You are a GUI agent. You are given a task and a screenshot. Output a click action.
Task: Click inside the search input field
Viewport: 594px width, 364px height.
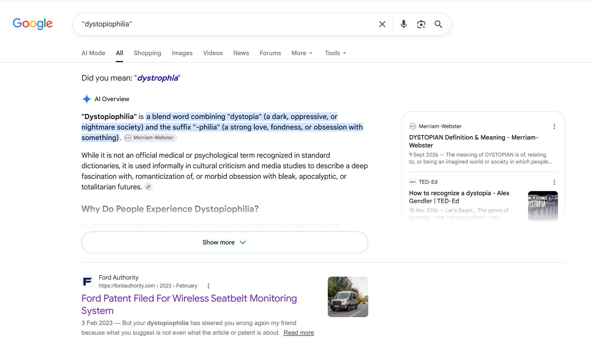coord(226,24)
